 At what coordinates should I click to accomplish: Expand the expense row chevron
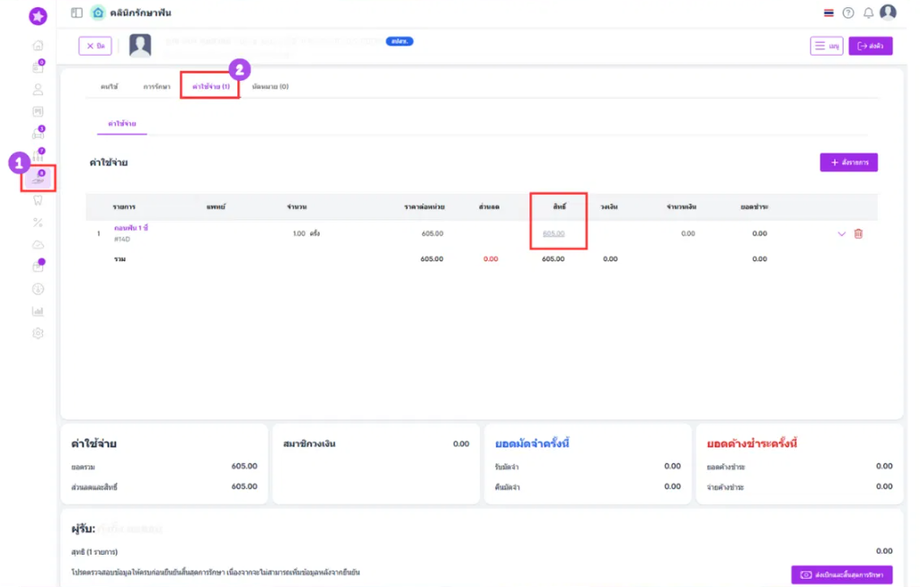(x=841, y=234)
